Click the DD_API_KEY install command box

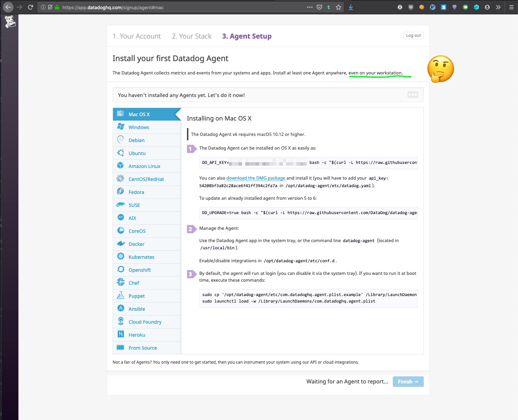[x=308, y=163]
